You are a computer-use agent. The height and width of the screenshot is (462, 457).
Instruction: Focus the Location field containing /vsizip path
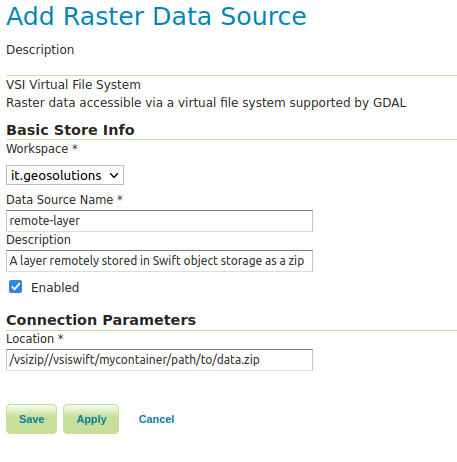point(159,360)
